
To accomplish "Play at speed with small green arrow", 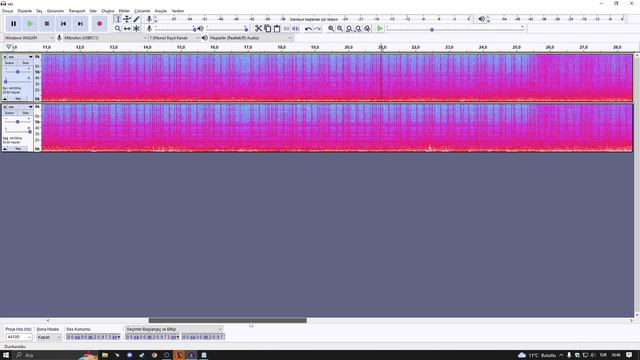I will (x=380, y=29).
